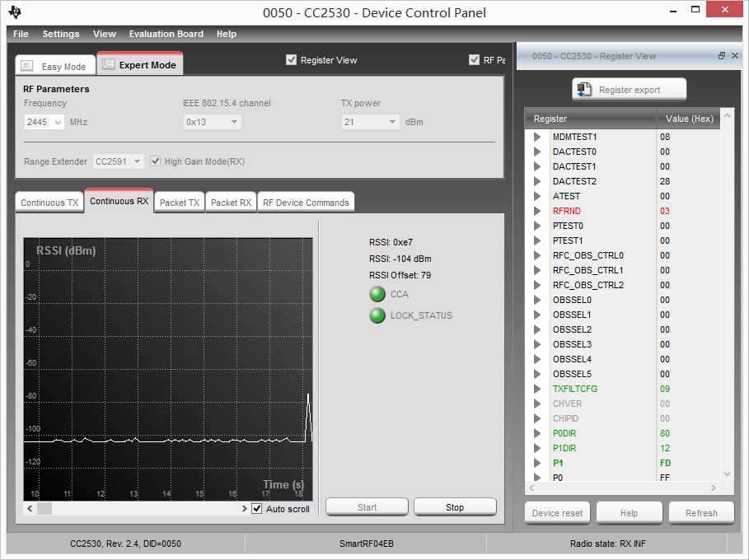Expand the DACTEST2 register row
This screenshot has width=749, height=560.
537,181
